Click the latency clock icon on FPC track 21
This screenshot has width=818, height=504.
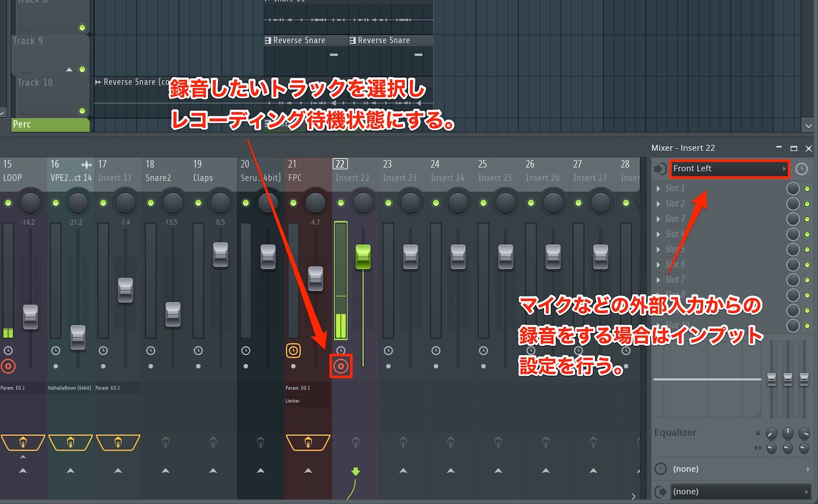[x=293, y=350]
